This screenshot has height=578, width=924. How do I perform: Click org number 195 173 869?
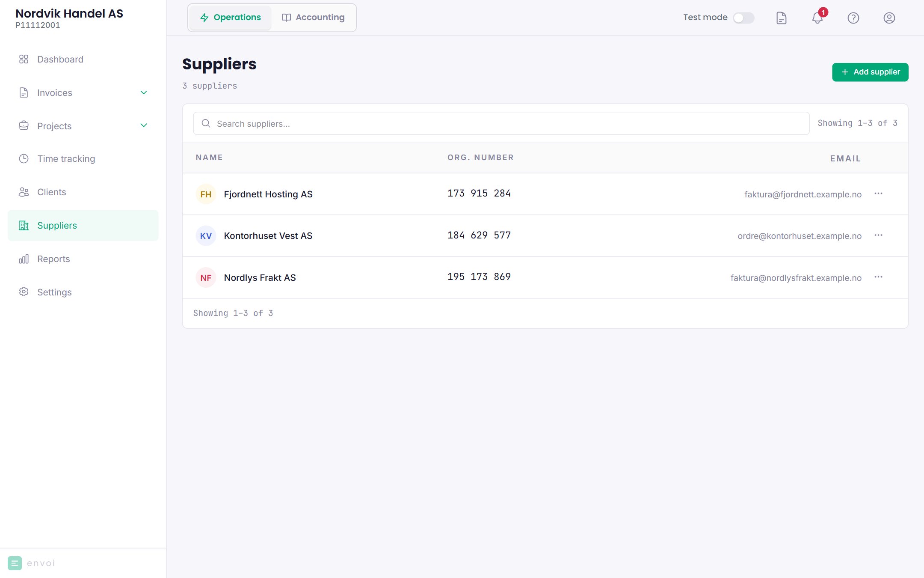coord(479,277)
